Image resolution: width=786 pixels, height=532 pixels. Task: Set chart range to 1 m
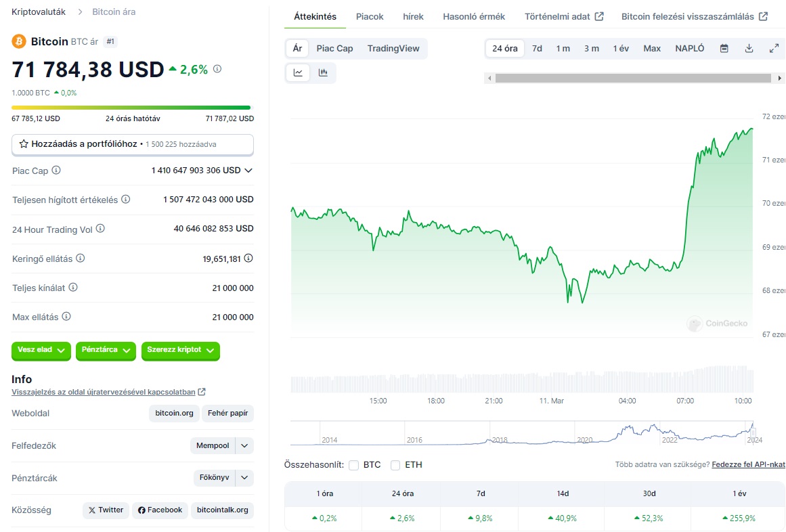tap(563, 49)
